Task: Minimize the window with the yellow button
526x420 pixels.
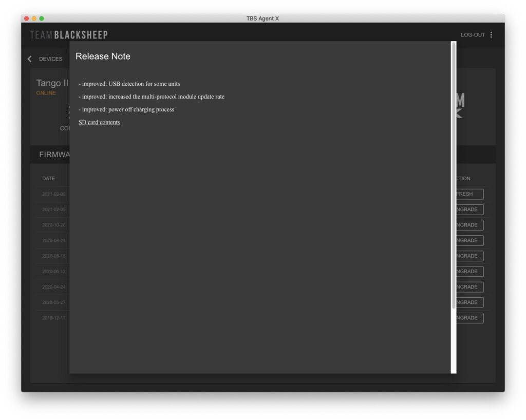Action: point(34,18)
